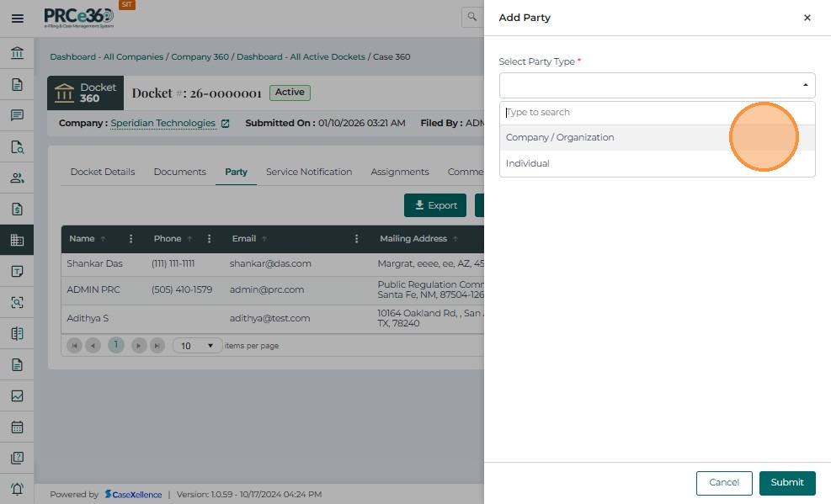This screenshot has width=831, height=504.
Task: Go to first page in pager
Action: (74, 346)
